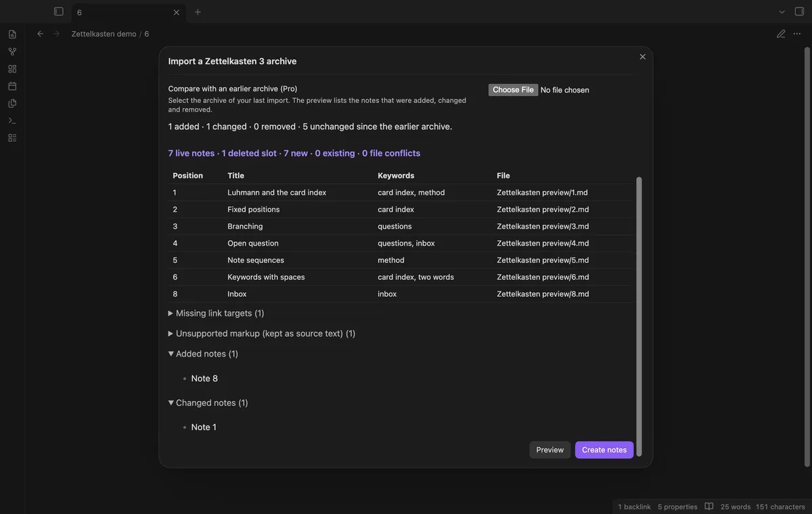Click Zettelkasten demo breadcrumb folder
This screenshot has width=812, height=514.
[104, 34]
